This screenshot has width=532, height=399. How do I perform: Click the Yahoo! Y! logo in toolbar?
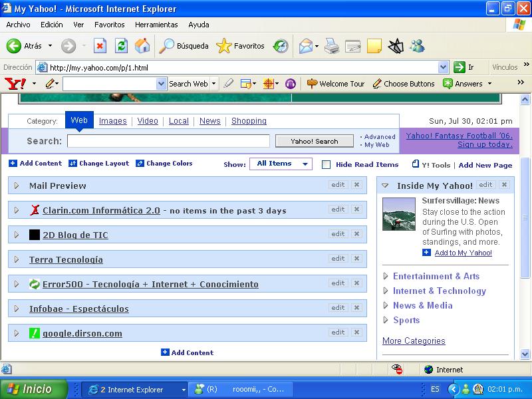15,84
